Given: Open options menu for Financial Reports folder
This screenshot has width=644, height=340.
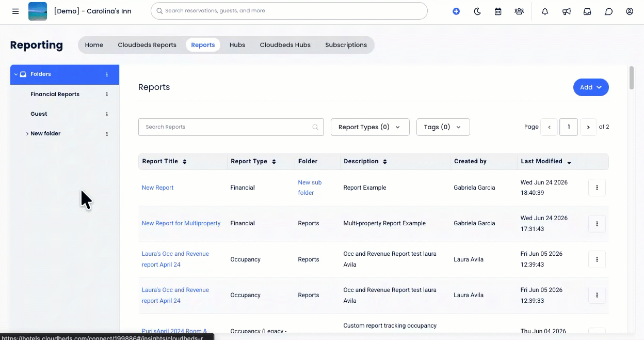Looking at the screenshot, I should (x=107, y=95).
